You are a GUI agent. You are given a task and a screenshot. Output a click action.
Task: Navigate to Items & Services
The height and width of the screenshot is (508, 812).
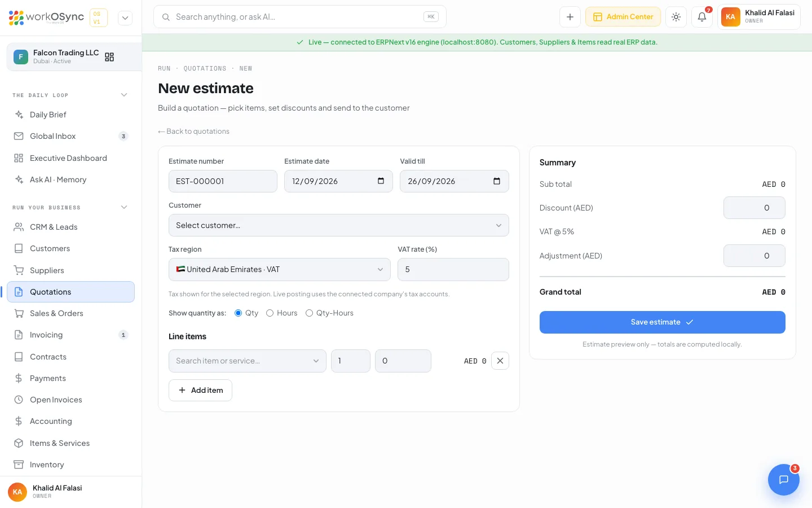(71, 443)
